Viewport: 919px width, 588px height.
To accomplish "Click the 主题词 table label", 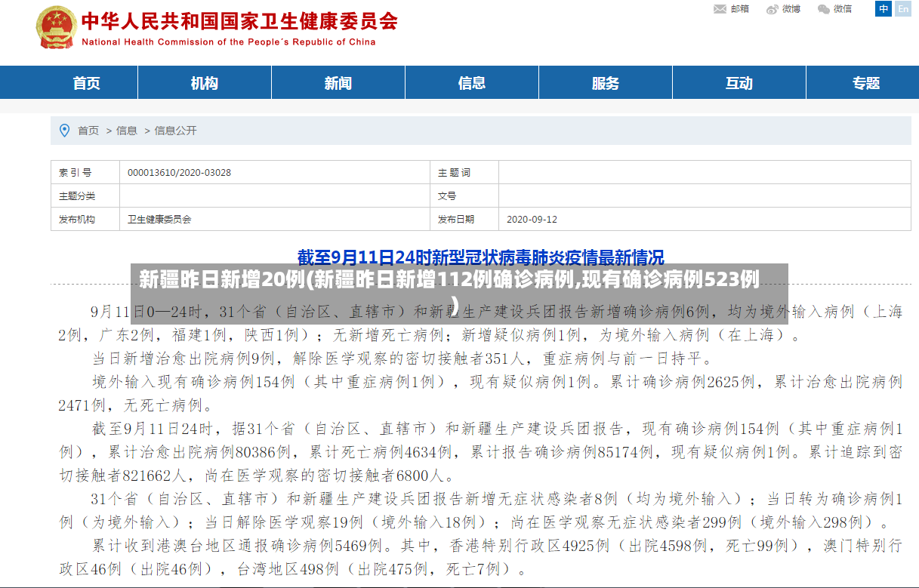I will [x=455, y=173].
